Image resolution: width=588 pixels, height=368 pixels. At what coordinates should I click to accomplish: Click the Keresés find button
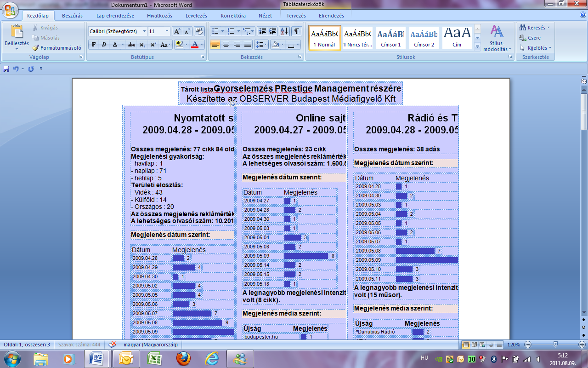pyautogui.click(x=534, y=28)
